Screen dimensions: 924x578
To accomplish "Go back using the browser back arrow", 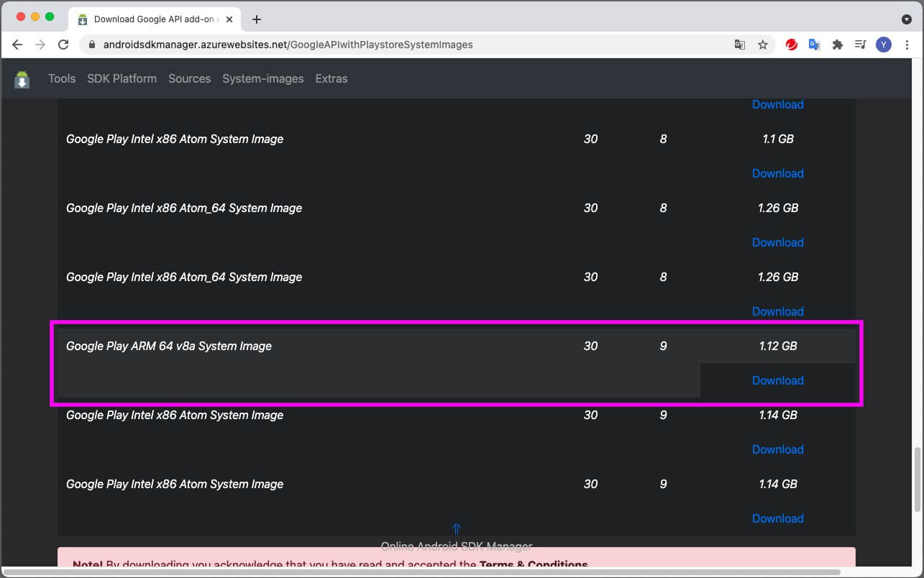I will click(17, 45).
